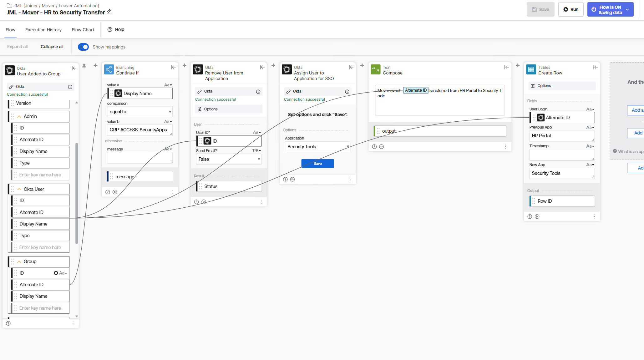The image size is (644, 360).
Task: Show connection info on User Added to Group
Action: pos(70,87)
